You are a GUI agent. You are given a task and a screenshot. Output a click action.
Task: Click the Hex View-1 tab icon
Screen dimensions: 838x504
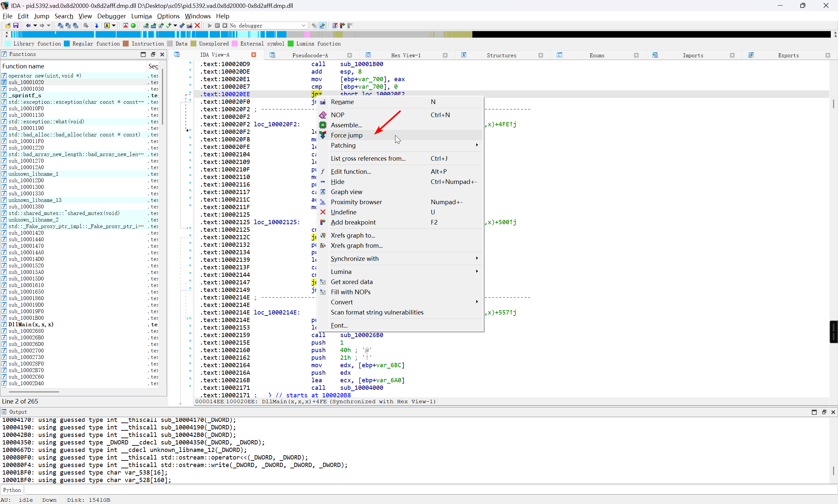point(368,55)
